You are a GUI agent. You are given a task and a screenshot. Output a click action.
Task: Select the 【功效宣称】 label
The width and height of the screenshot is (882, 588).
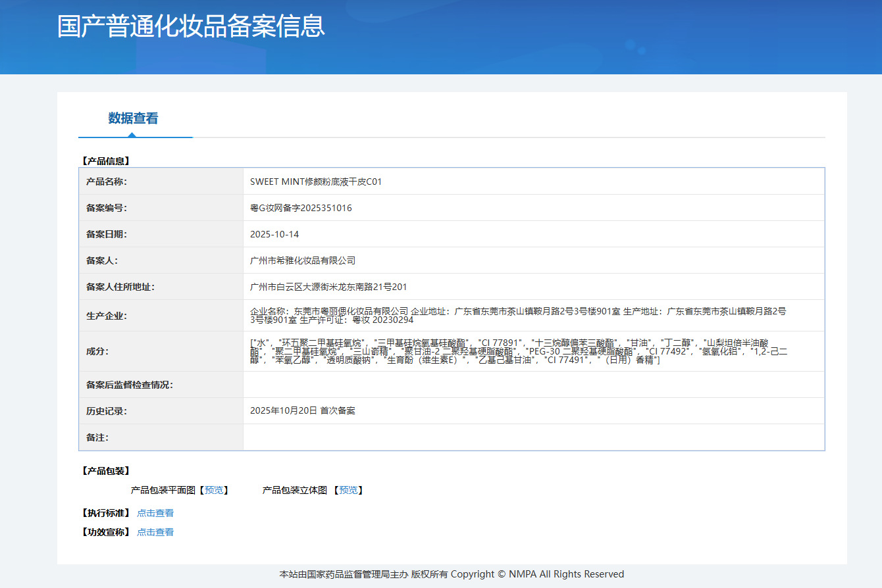[x=105, y=532]
